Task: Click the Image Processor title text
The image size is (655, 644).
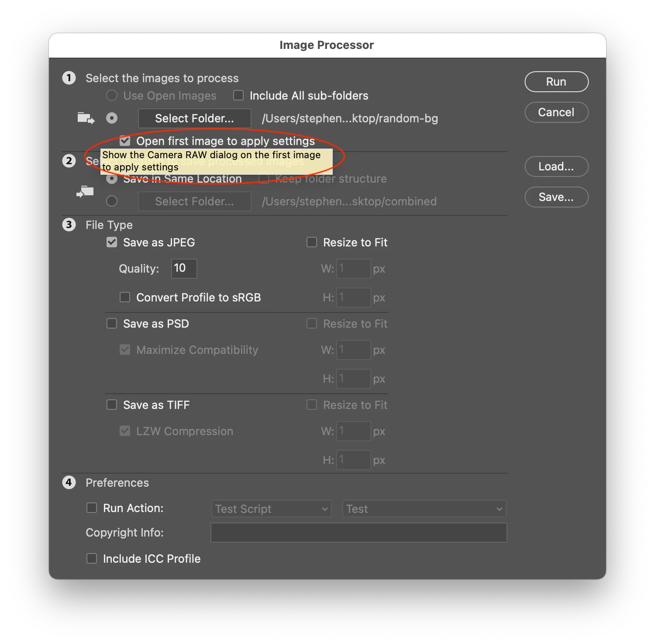Action: (327, 45)
